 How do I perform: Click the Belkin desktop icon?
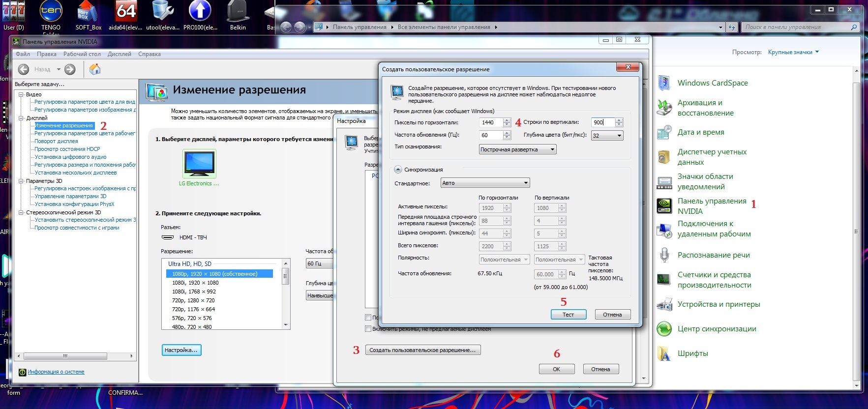click(238, 16)
